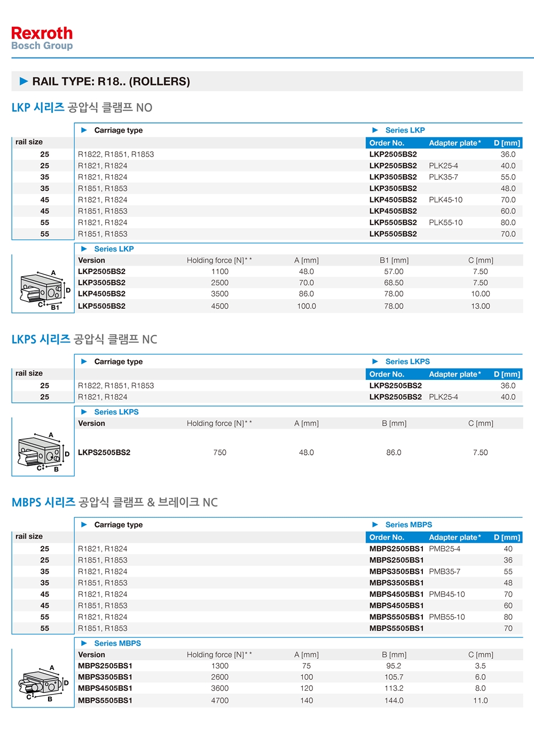Screen dimensions: 534x756
Task: Click the holding force value 3600
Action: [219, 688]
